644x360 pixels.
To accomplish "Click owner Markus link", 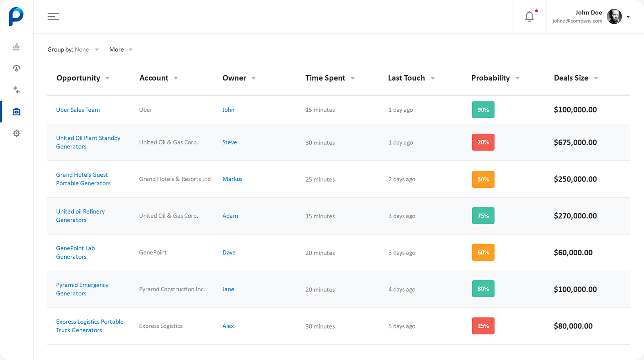I will point(232,179).
